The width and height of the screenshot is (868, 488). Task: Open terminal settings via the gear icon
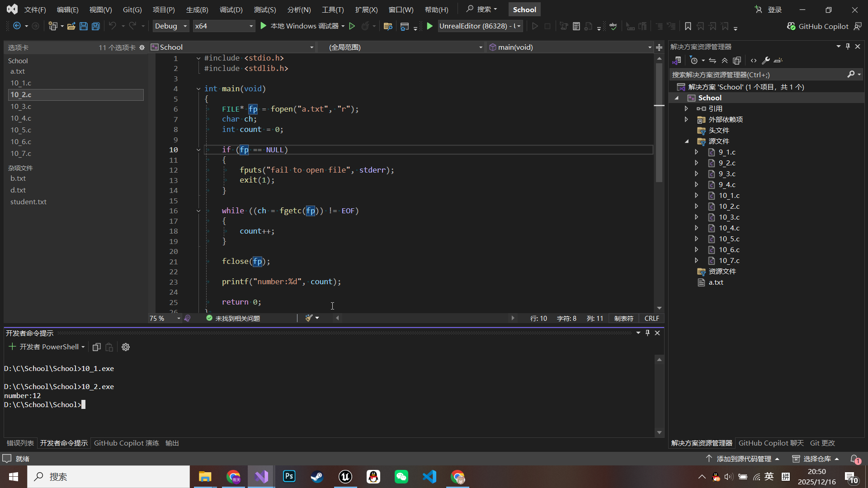tap(126, 347)
